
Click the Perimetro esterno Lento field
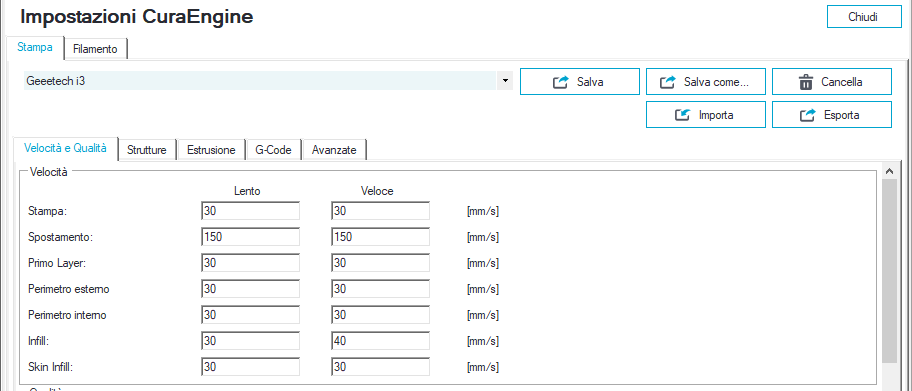point(250,289)
